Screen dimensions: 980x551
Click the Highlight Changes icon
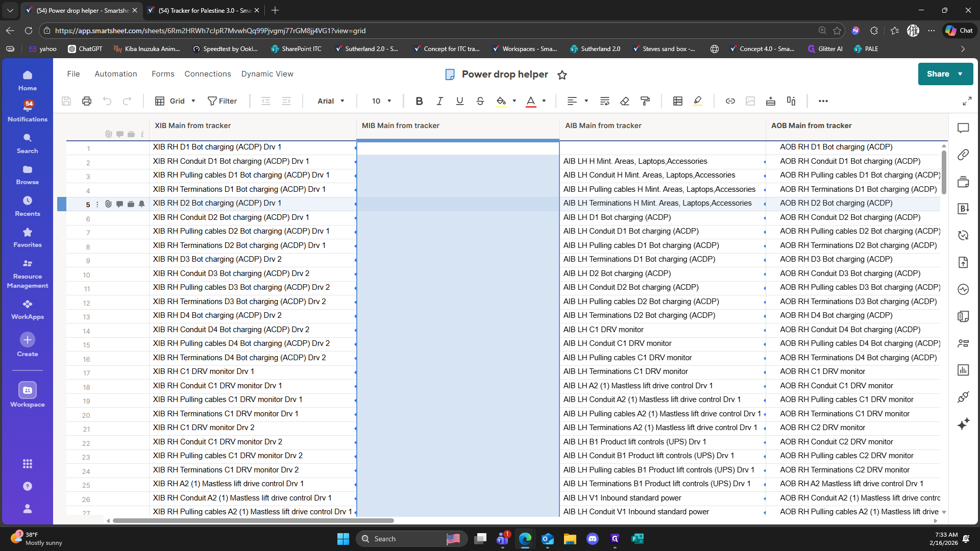pos(698,101)
